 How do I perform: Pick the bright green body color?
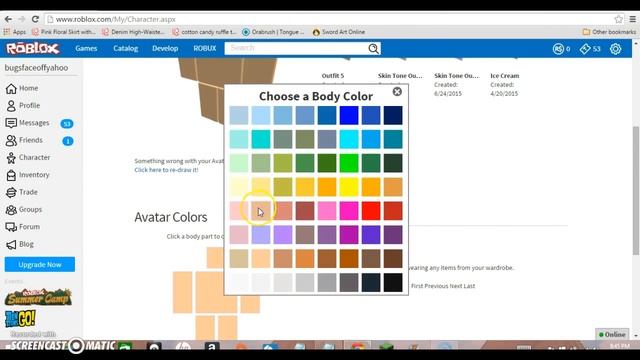(349, 163)
